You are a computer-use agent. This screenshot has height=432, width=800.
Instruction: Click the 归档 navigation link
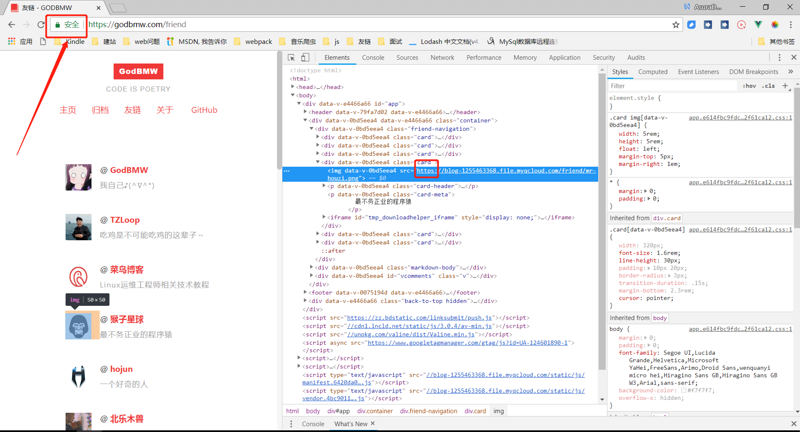tap(100, 110)
